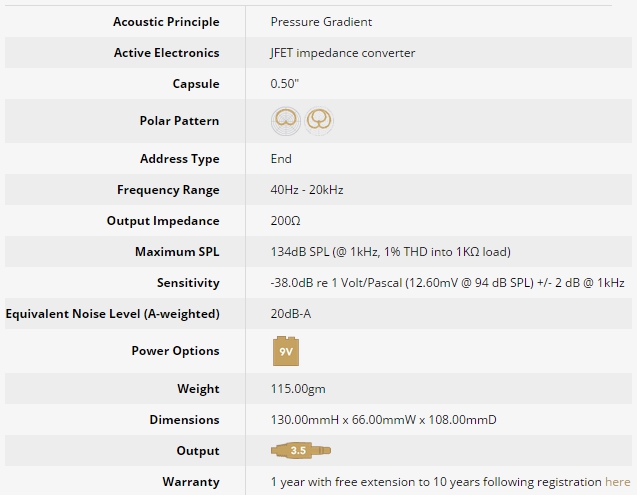Click the 3.5 jack output icon
The height and width of the screenshot is (495, 637).
[x=301, y=450]
